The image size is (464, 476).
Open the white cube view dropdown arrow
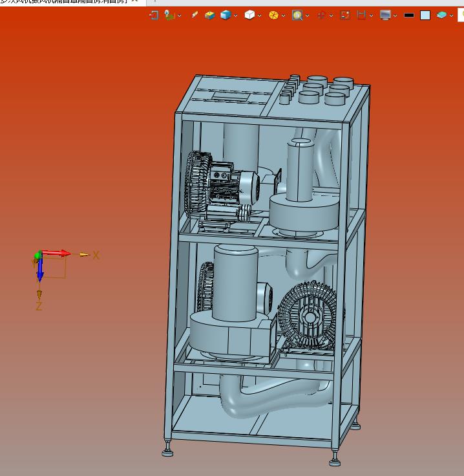coord(259,16)
